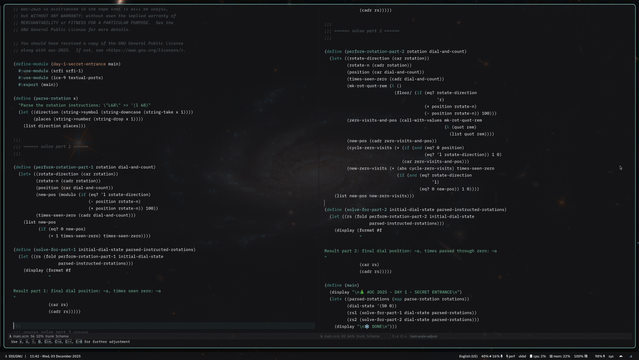Click the 40% 16% volume indicator
The height and width of the screenshot is (360, 639).
(x=492, y=356)
